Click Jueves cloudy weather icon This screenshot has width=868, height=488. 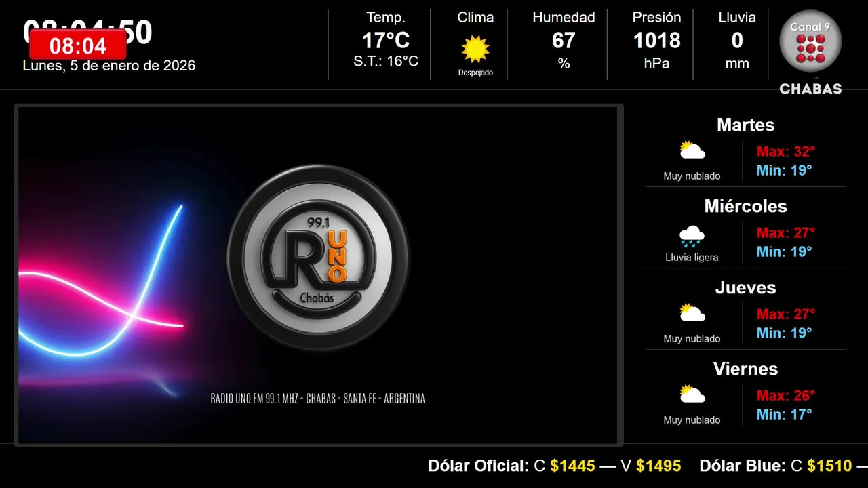point(692,313)
